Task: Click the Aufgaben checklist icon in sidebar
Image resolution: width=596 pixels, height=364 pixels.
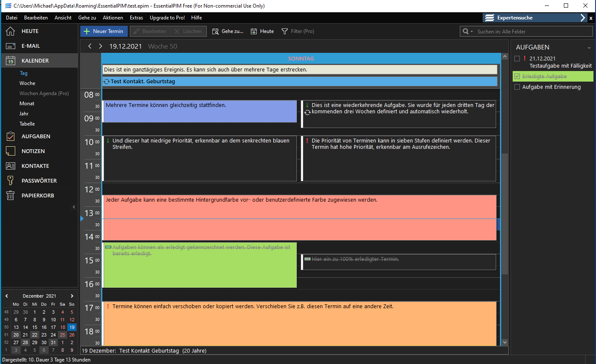Action: tap(11, 137)
